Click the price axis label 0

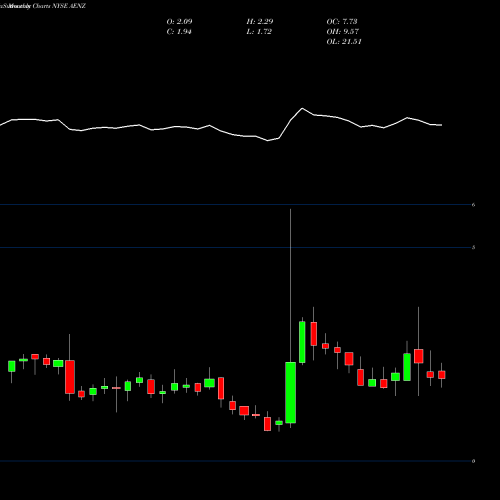[x=473, y=461]
